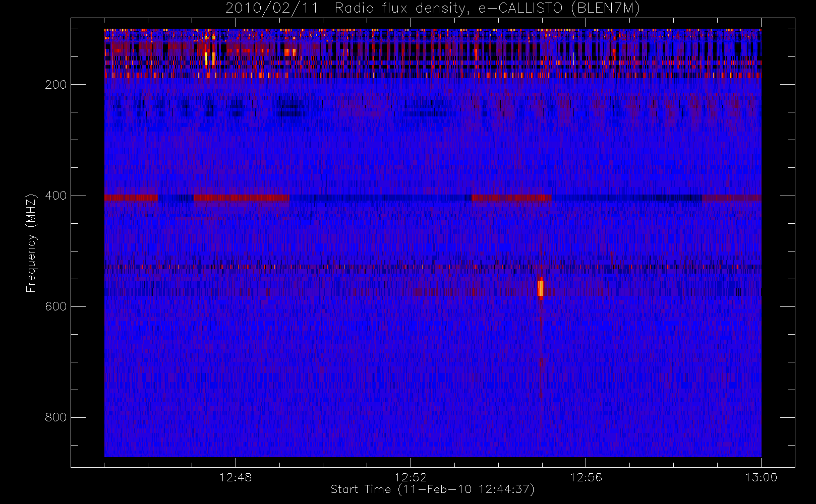816x504 pixels.
Task: Click the bright orange burst near 570 MHz
Action: click(x=541, y=288)
